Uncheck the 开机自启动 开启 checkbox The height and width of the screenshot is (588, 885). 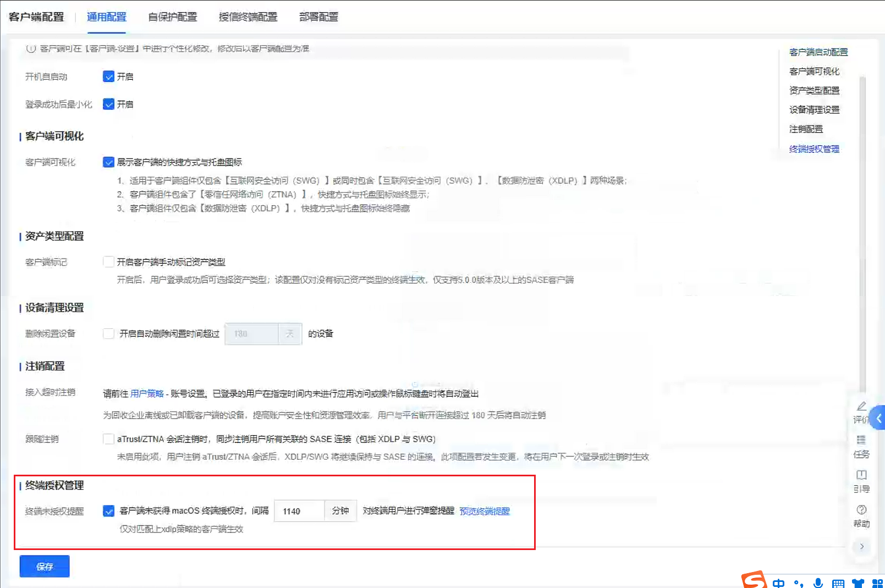(108, 76)
